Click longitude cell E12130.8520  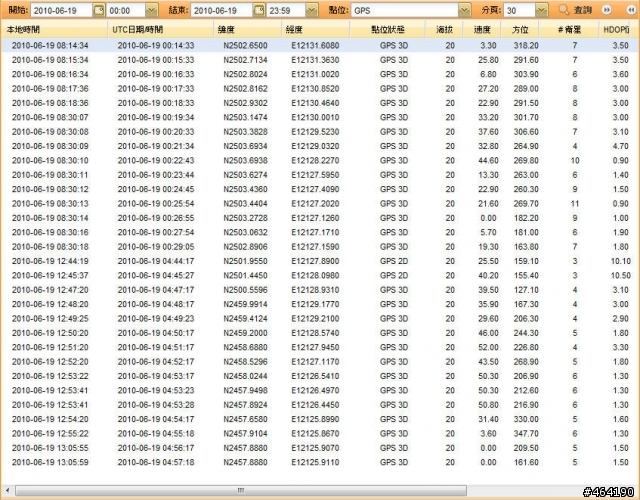(x=315, y=89)
